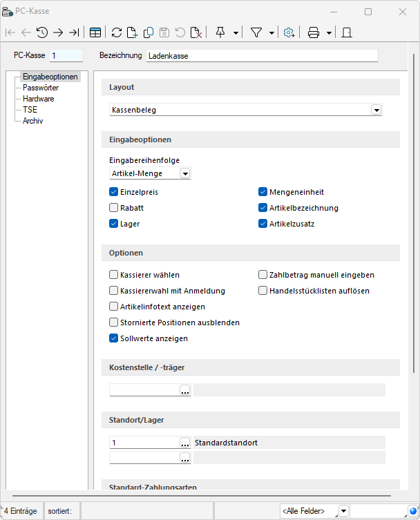The height and width of the screenshot is (520, 420).
Task: Click the new record document icon
Action: coord(133,32)
